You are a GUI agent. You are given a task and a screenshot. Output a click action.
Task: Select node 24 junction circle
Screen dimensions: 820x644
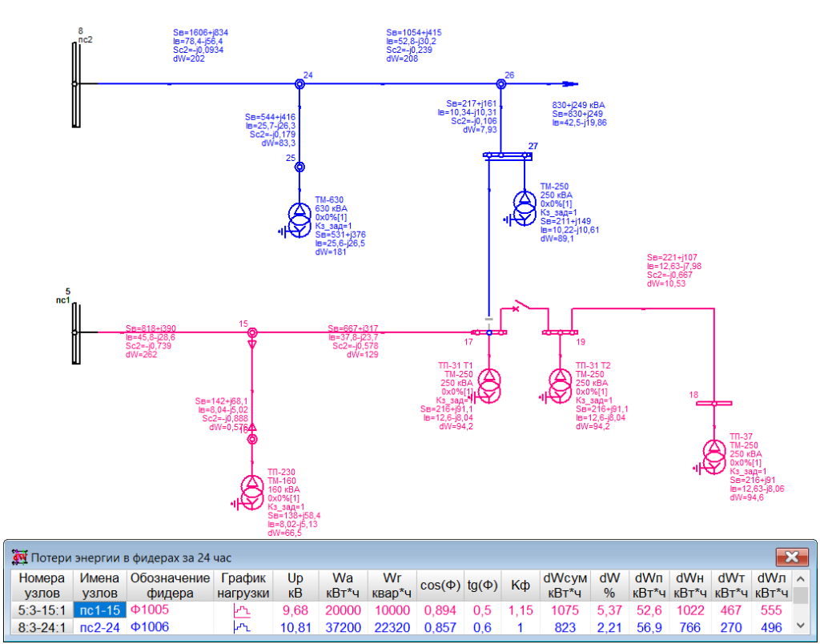299,84
